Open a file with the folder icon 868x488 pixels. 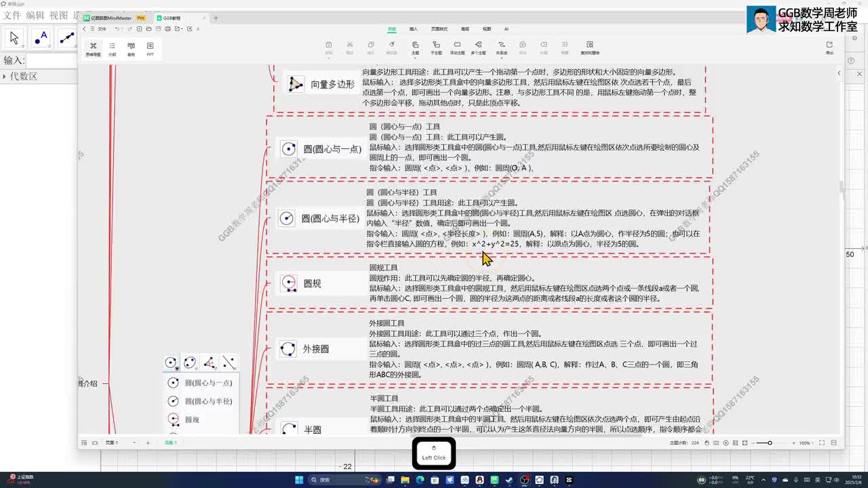(149, 29)
